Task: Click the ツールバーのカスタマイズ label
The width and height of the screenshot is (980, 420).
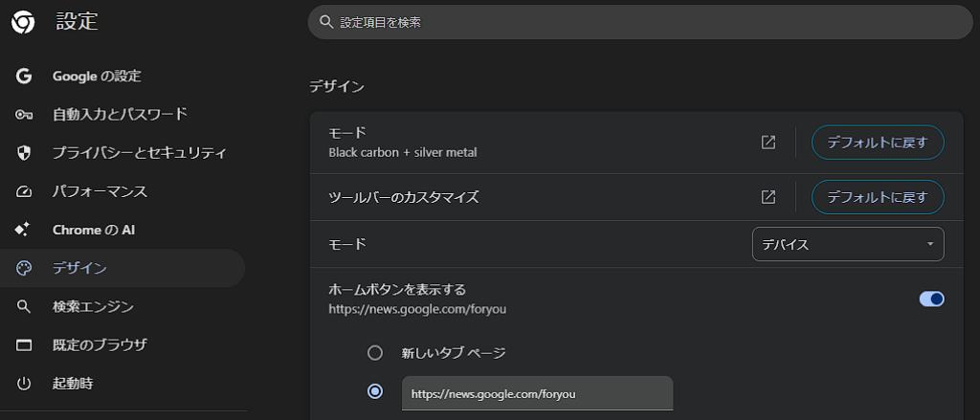Action: coord(404,197)
